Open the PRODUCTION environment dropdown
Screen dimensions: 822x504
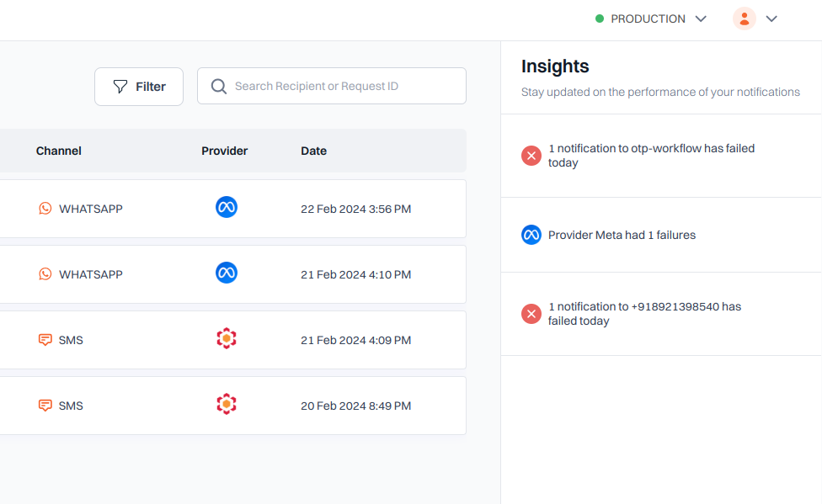click(651, 19)
